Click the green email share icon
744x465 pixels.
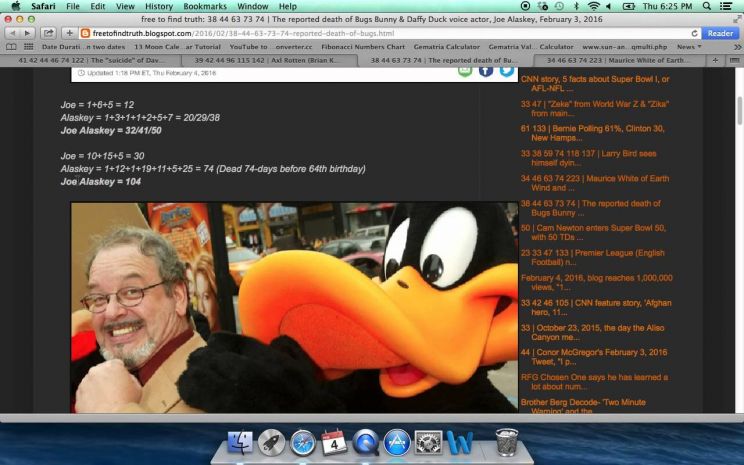465,71
